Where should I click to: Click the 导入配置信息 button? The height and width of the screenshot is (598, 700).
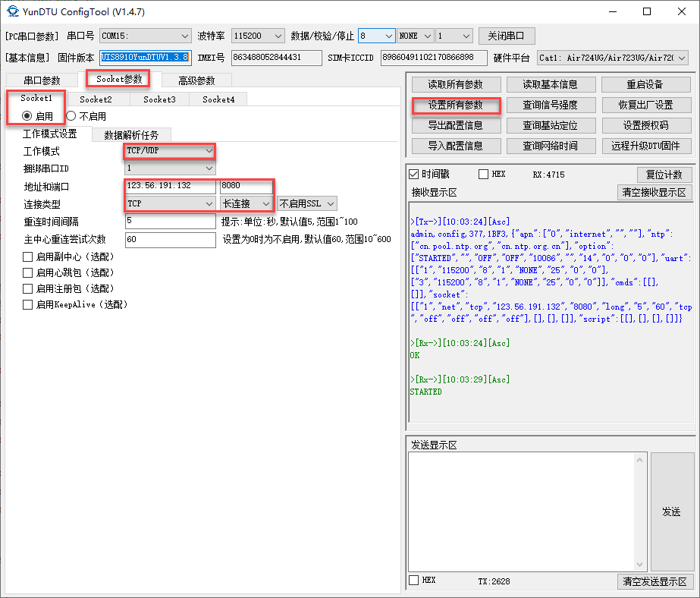point(456,146)
